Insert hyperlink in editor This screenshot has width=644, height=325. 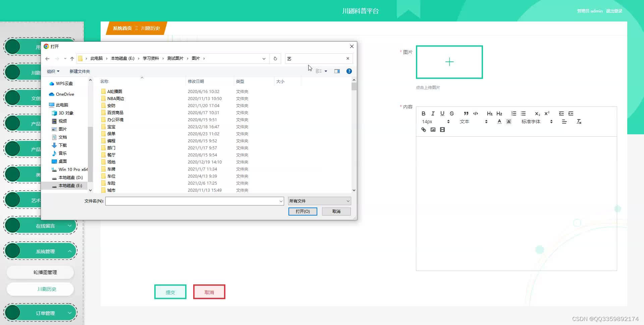click(423, 130)
